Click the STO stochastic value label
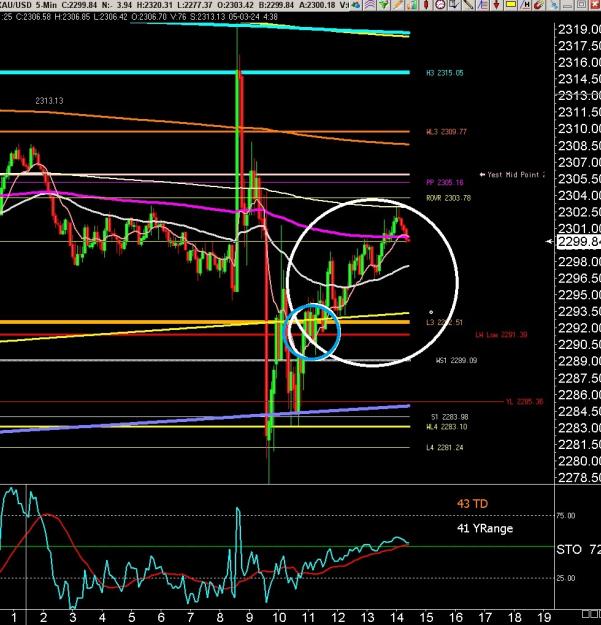Viewport: 601px width, 625px height. 578,550
